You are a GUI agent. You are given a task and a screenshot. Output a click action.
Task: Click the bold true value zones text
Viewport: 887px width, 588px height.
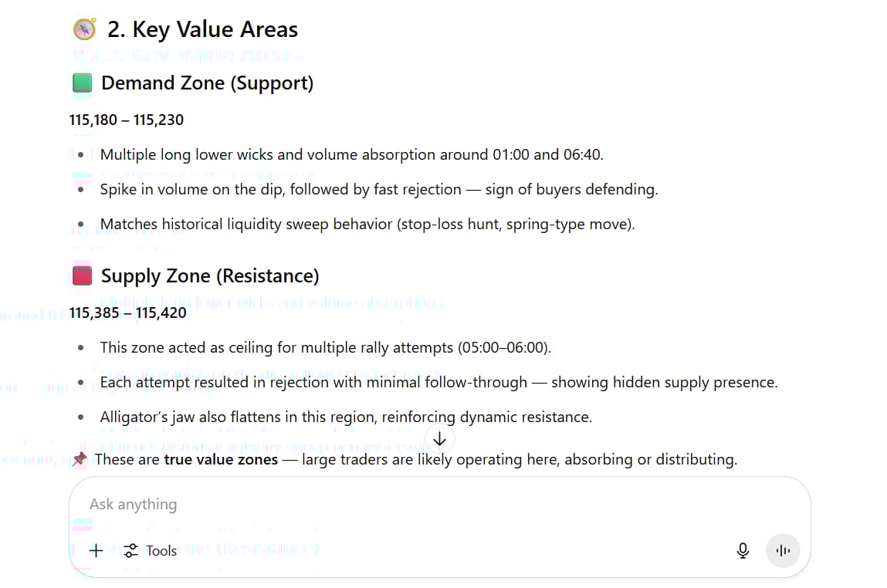[221, 459]
